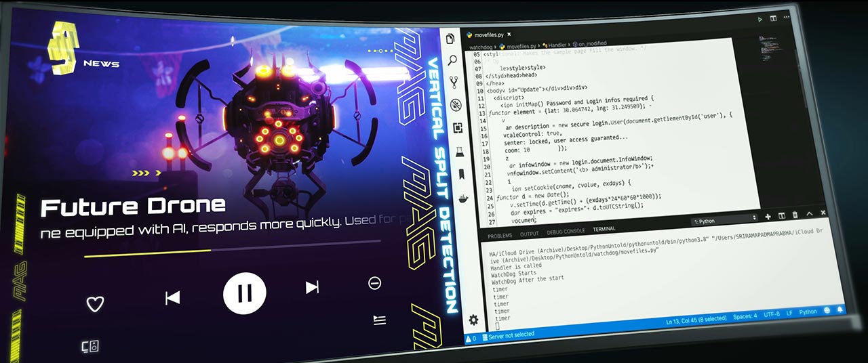Switch to the Problems panel tab

click(x=500, y=236)
